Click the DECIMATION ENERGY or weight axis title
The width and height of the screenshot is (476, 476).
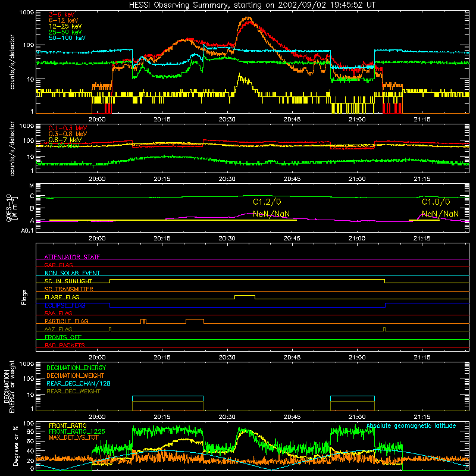coord(9,386)
